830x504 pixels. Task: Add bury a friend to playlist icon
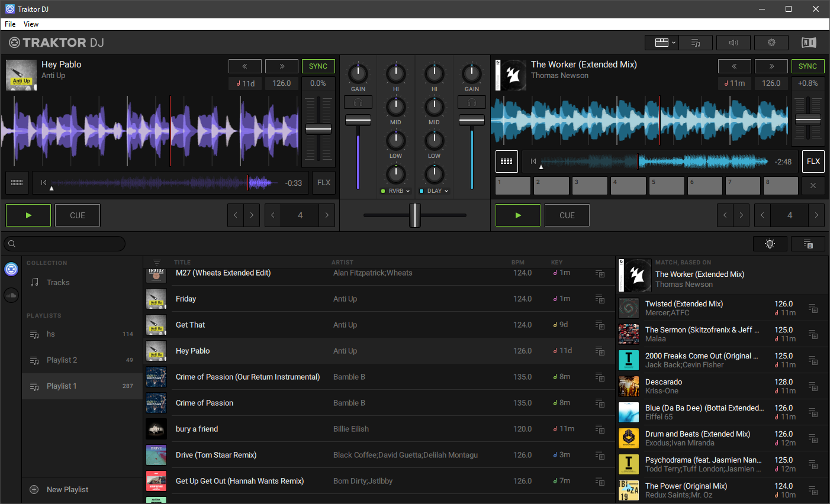600,429
